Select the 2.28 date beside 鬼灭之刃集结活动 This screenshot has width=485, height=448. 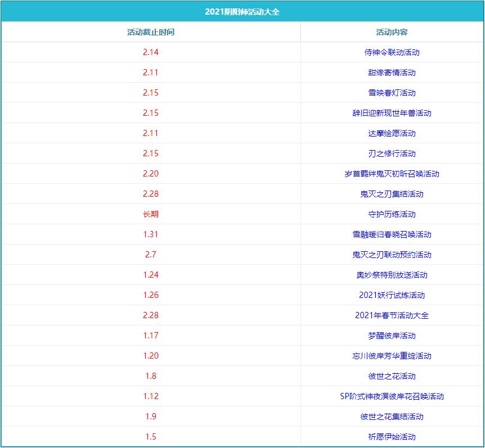[x=151, y=194]
